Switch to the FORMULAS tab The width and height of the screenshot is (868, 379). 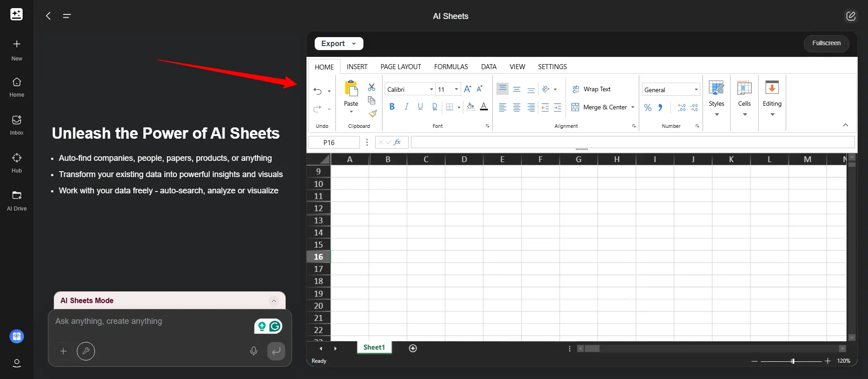[x=451, y=67]
